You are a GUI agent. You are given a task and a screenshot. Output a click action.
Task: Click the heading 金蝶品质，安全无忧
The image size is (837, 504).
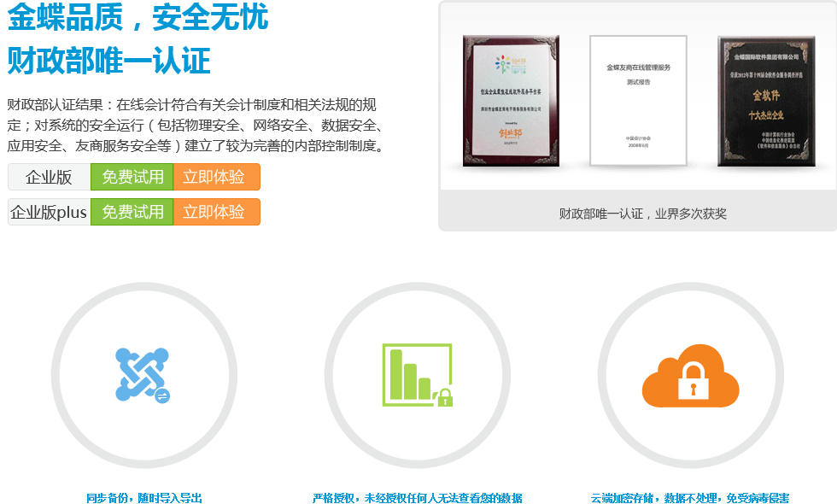[138, 17]
